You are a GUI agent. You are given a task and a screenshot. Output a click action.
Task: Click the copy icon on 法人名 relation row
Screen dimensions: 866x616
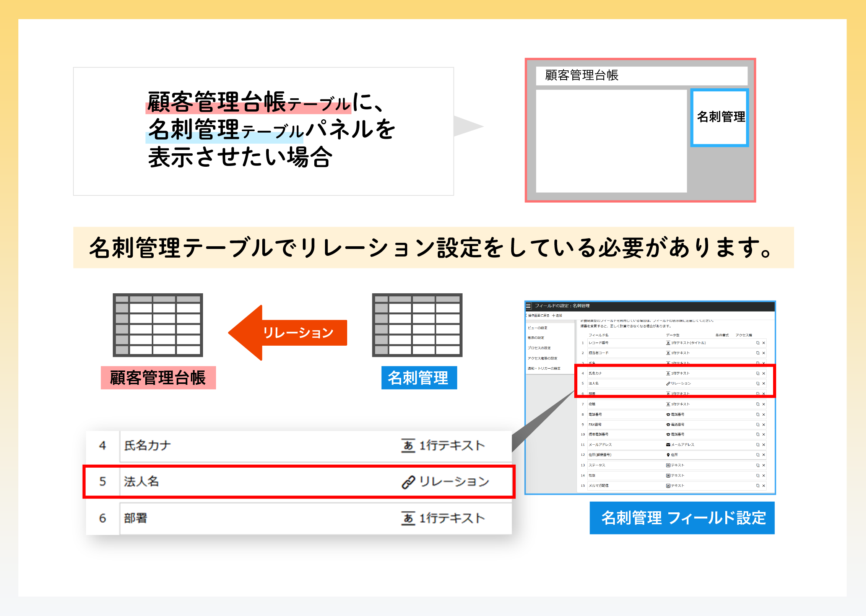coord(757,384)
